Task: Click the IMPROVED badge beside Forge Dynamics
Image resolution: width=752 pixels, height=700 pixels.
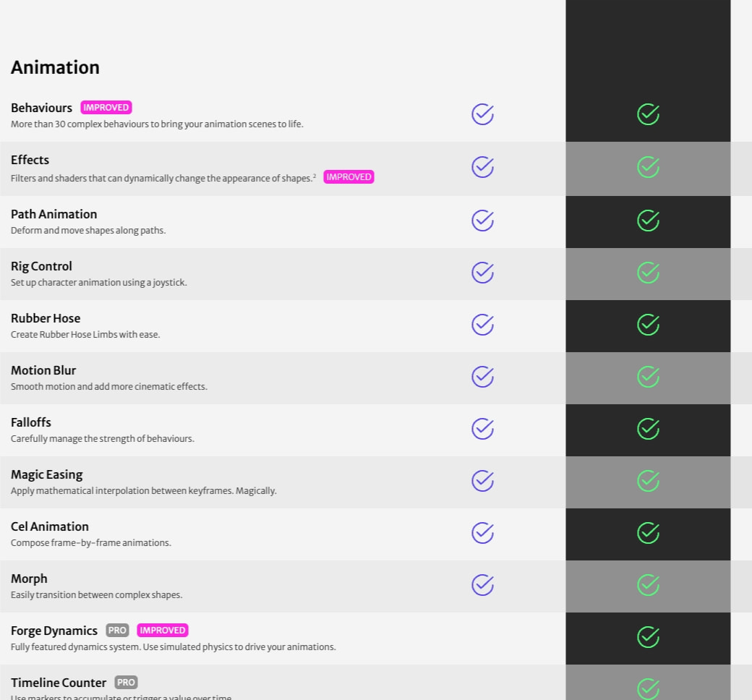Action: [x=163, y=631]
